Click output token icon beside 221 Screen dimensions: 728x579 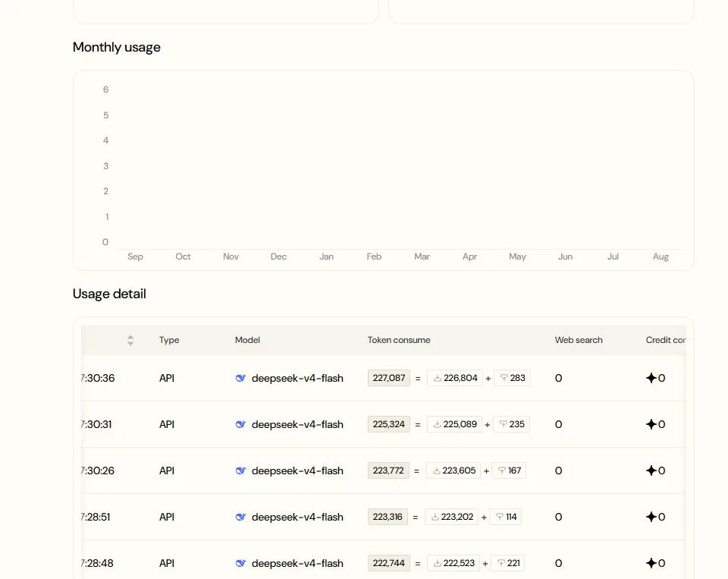[501, 563]
